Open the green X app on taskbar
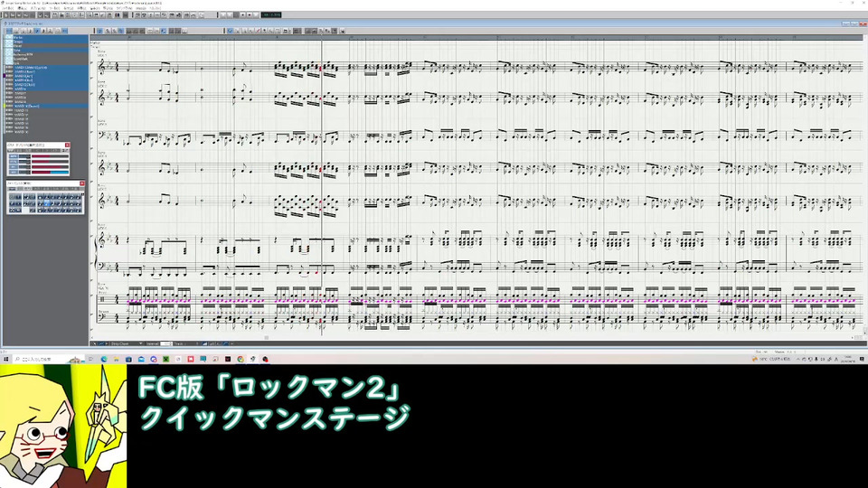 pyautogui.click(x=165, y=359)
